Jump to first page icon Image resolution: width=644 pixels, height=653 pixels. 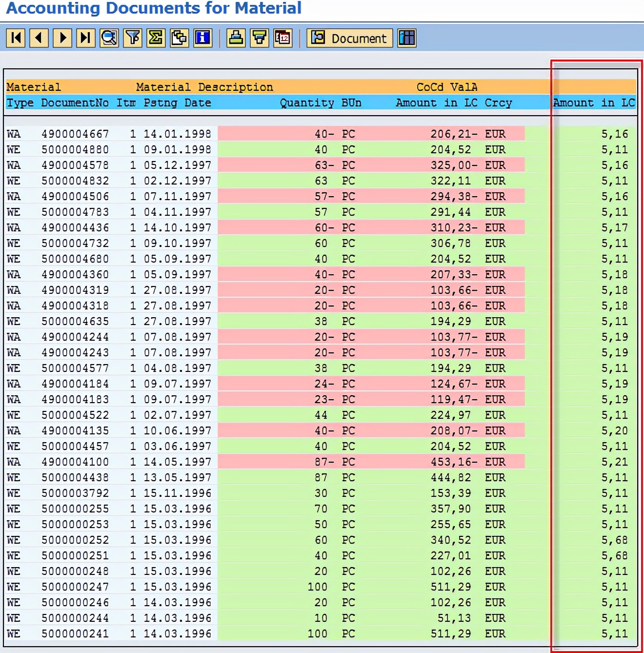[16, 38]
